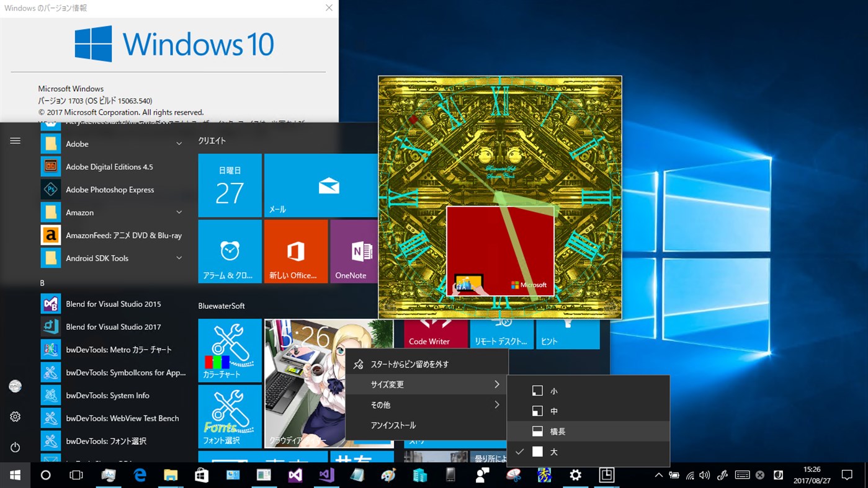Open the フォント選択 tile

pyautogui.click(x=230, y=417)
